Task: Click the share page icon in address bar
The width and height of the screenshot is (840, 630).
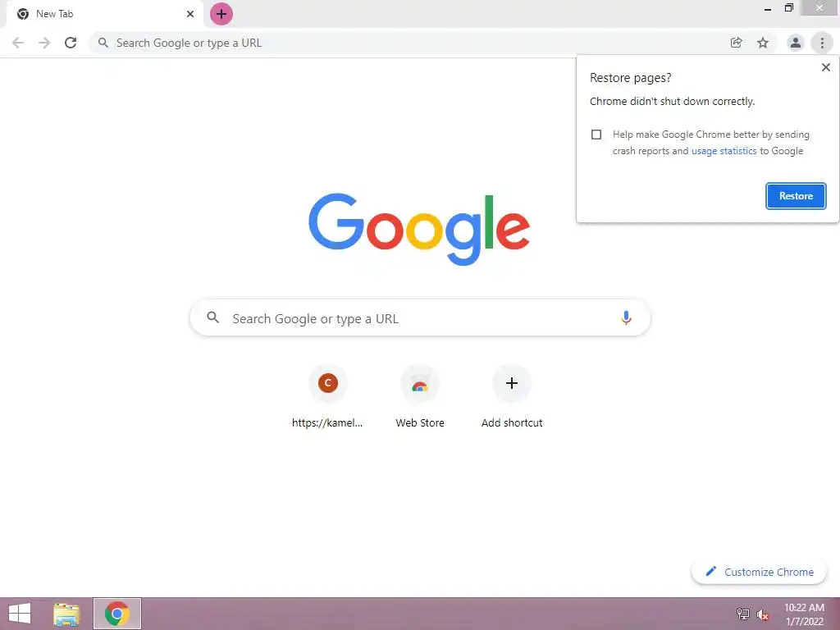Action: coord(737,43)
